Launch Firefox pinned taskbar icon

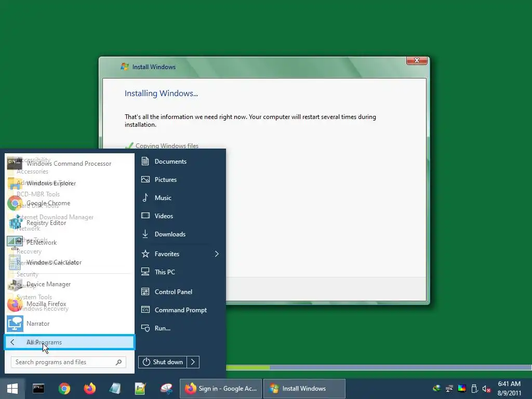click(90, 389)
